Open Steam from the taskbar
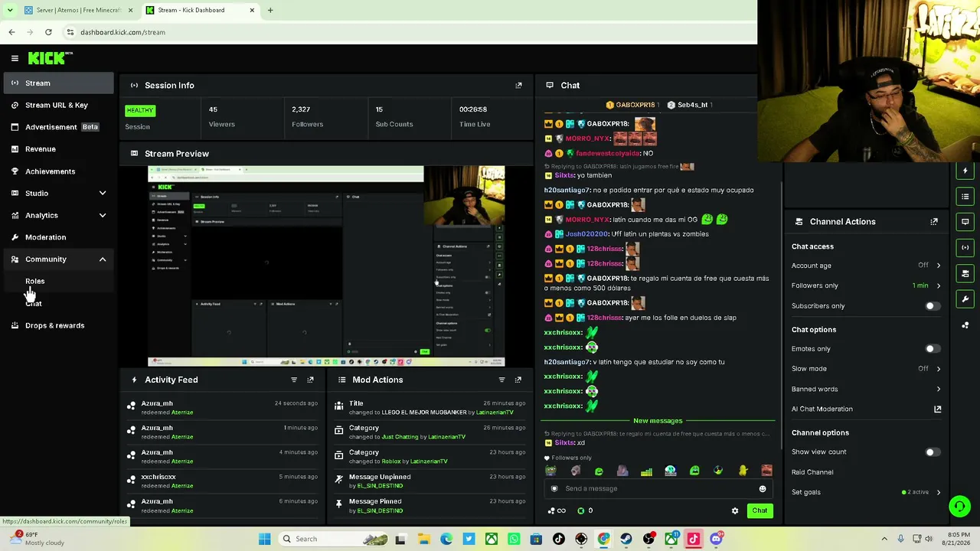The height and width of the screenshot is (551, 980). coord(626,539)
